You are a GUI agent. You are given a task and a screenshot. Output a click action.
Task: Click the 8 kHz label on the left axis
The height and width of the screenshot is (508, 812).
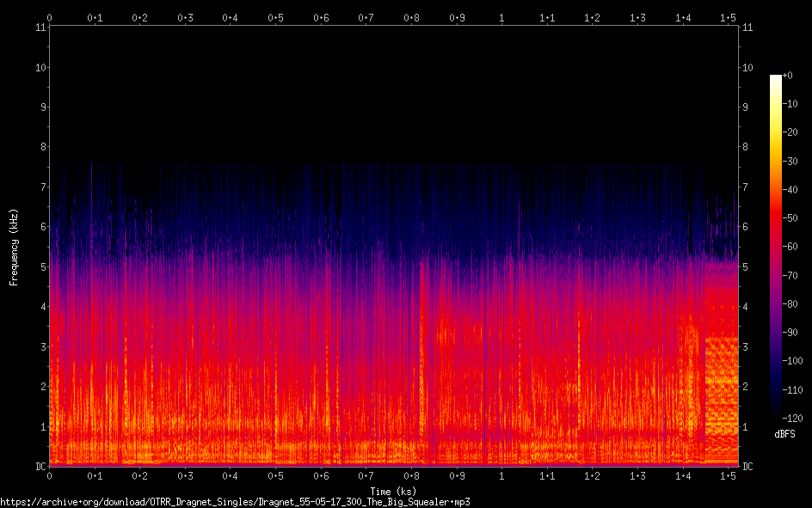tap(40, 147)
